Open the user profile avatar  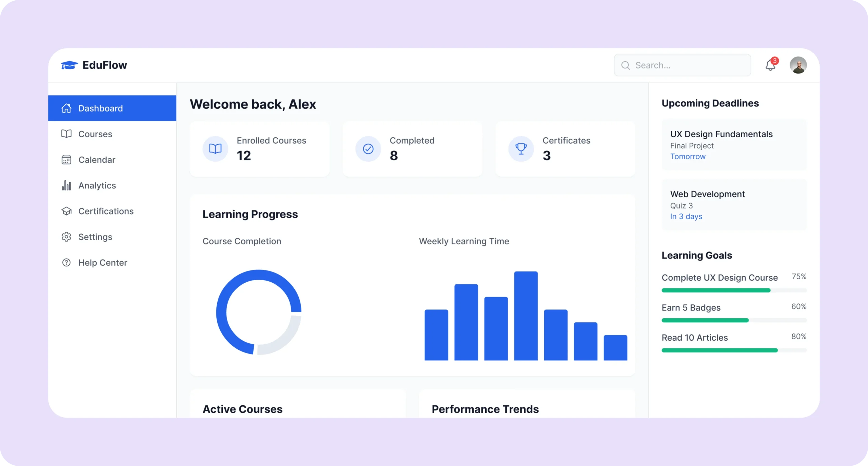(x=798, y=65)
